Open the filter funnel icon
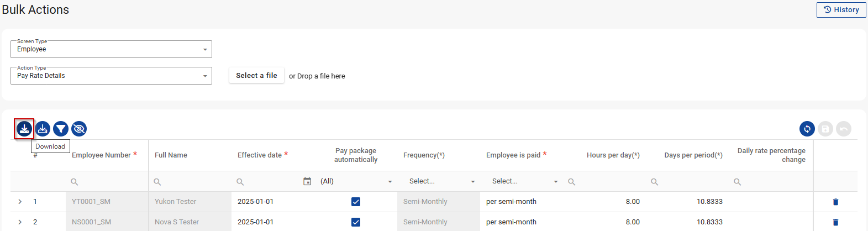Screen dimensions: 868x231 (x=61, y=129)
